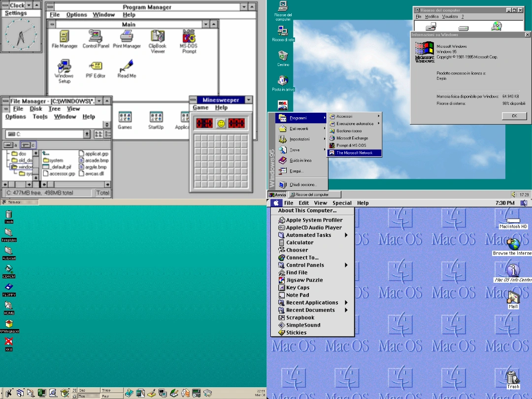The image size is (532, 399).
Task: Open the Mac OS Info Center icon
Action: (x=513, y=271)
